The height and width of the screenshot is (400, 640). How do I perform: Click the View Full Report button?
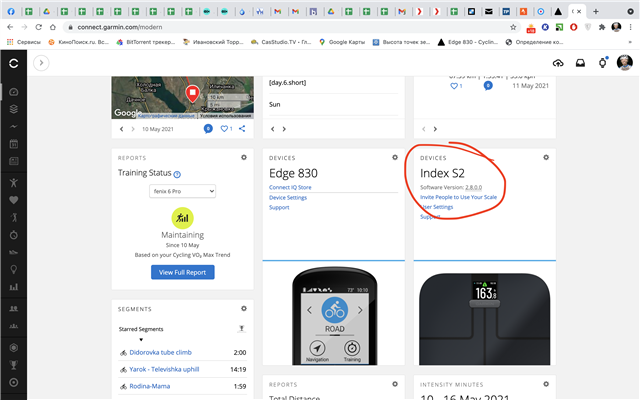pyautogui.click(x=182, y=272)
